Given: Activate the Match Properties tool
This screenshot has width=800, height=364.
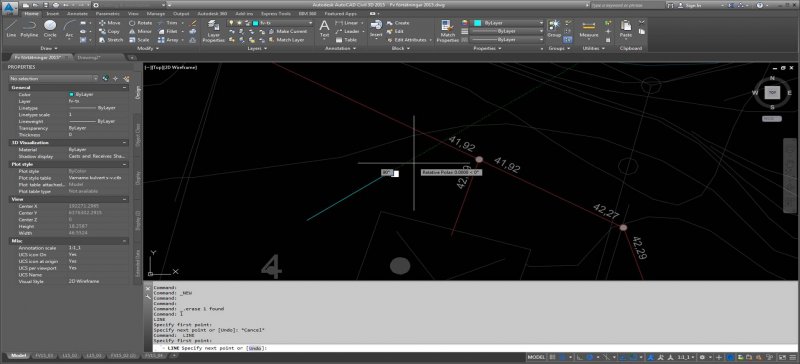Looking at the screenshot, I should pyautogui.click(x=447, y=31).
